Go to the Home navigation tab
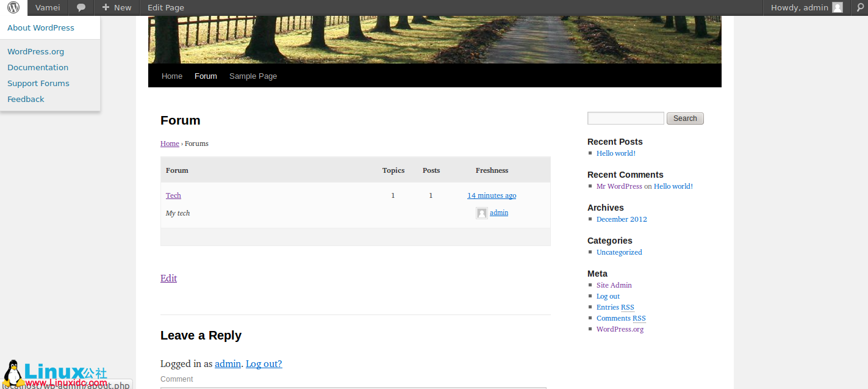Viewport: 868px width, 389px height. (x=172, y=76)
